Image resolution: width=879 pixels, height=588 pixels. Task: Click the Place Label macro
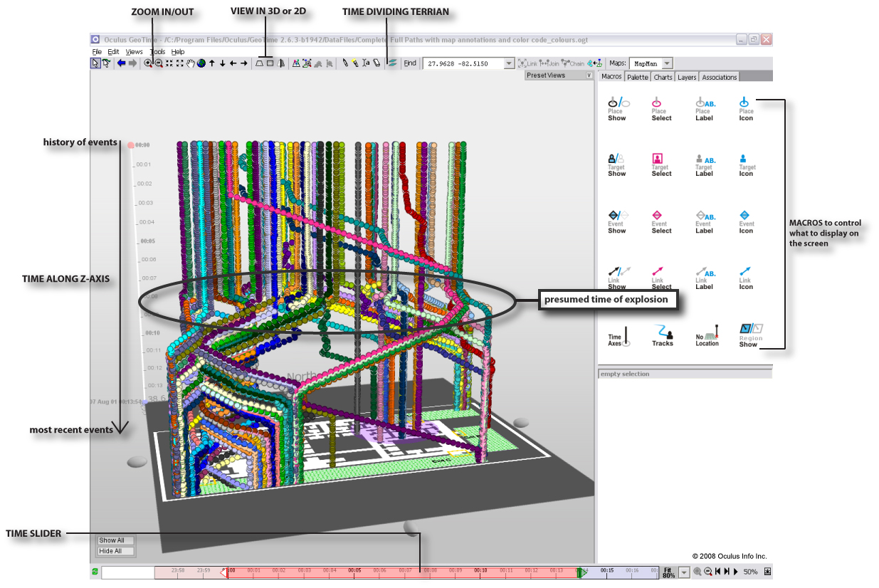pyautogui.click(x=705, y=109)
